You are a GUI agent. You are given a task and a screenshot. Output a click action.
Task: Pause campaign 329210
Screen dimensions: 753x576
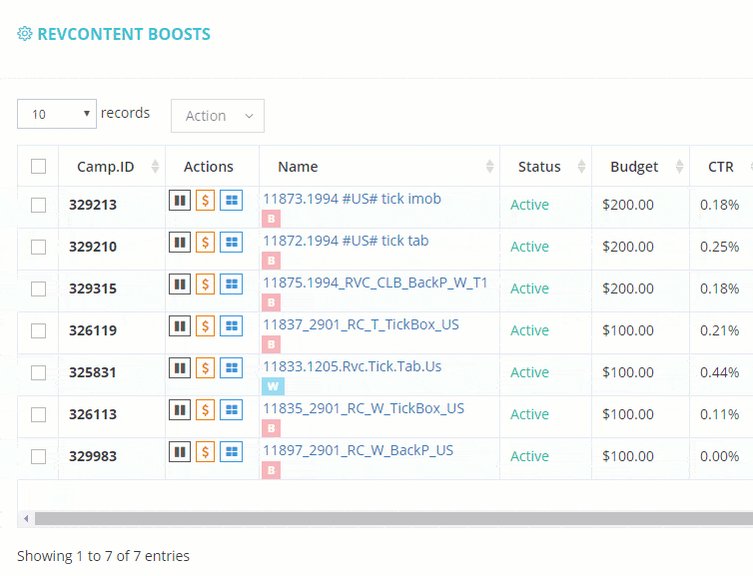180,242
